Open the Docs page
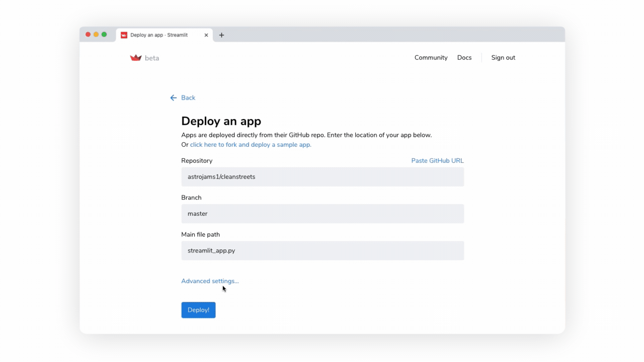The width and height of the screenshot is (644, 362). coord(464,58)
